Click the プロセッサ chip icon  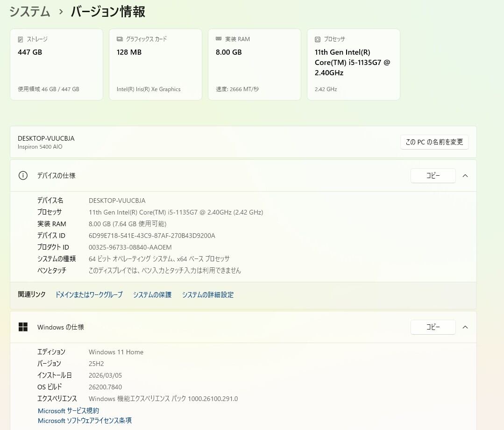318,40
